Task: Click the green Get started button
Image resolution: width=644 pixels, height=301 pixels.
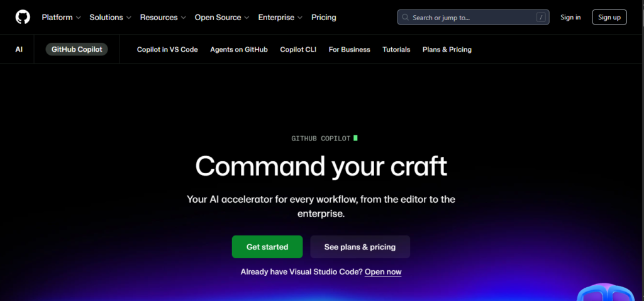Action: click(x=267, y=247)
